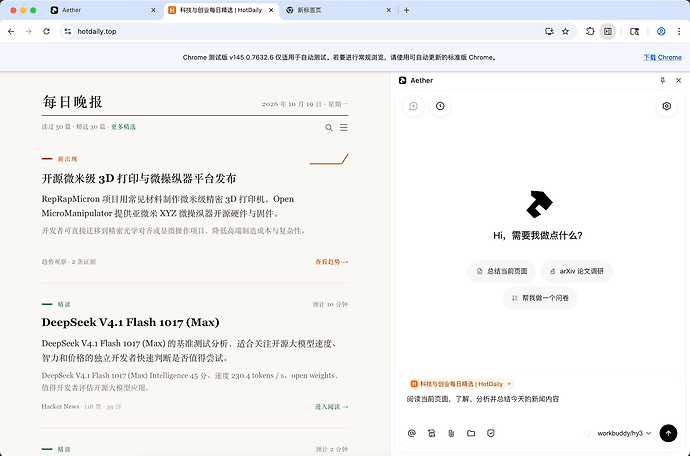
Task: Click the 下载 Chrome link
Action: [x=662, y=57]
